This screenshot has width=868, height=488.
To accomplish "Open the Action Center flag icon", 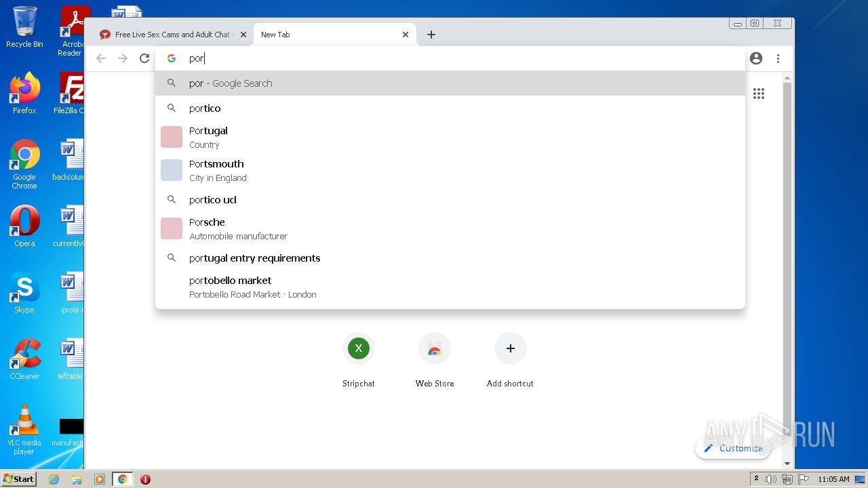I will pyautogui.click(x=804, y=479).
